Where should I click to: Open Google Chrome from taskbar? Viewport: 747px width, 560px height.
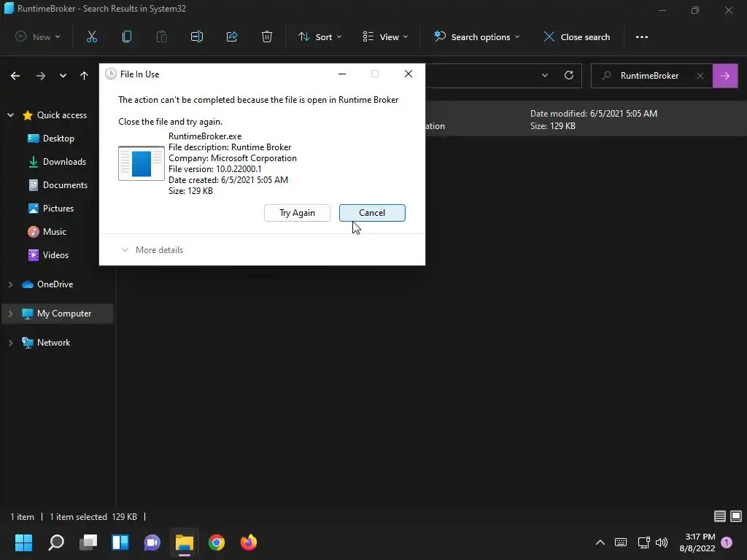(x=216, y=542)
